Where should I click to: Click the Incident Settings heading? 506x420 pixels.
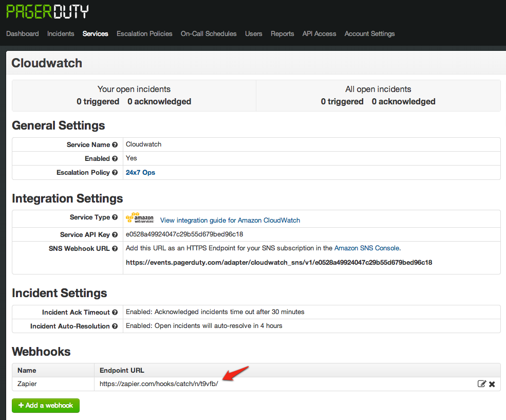pos(60,293)
